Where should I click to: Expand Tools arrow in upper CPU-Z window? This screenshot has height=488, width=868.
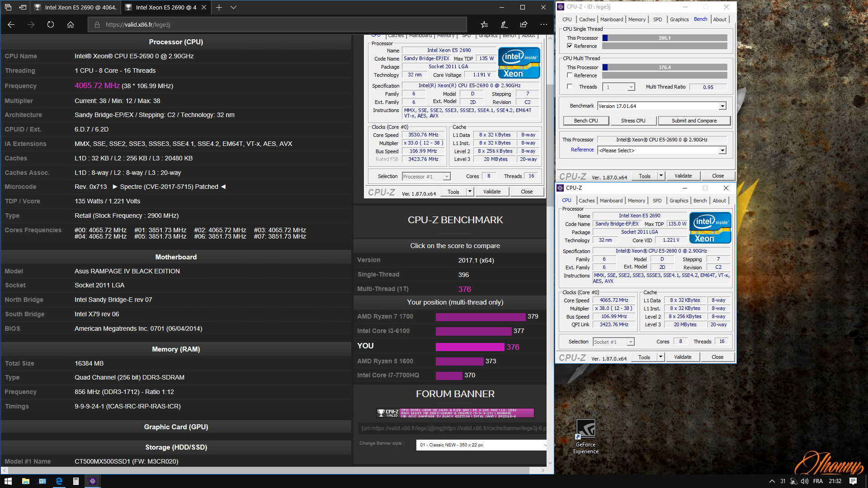(661, 176)
